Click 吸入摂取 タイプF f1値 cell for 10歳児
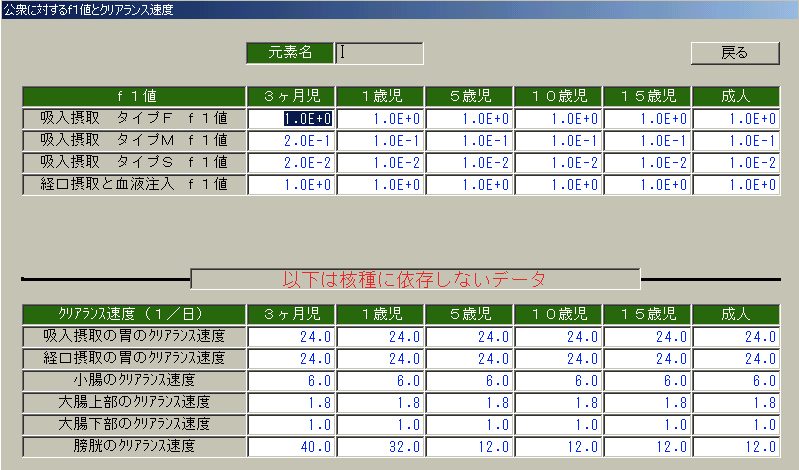 click(557, 118)
